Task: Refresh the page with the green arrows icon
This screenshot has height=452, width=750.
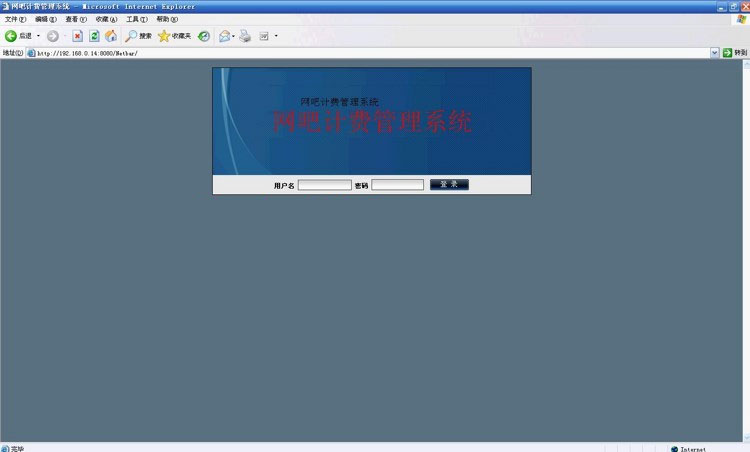Action: (94, 36)
